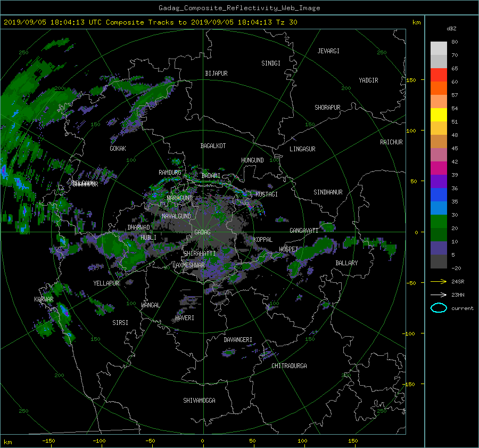This screenshot has height=448, width=479.
Task: Click the HANGAL city label
Action: (x=151, y=305)
